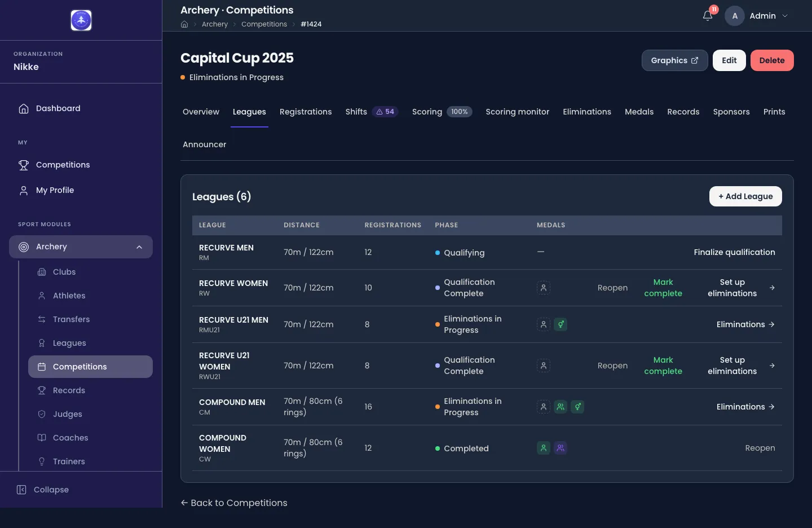This screenshot has height=528, width=812.
Task: Go to home via breadcrumb house icon
Action: click(184, 24)
